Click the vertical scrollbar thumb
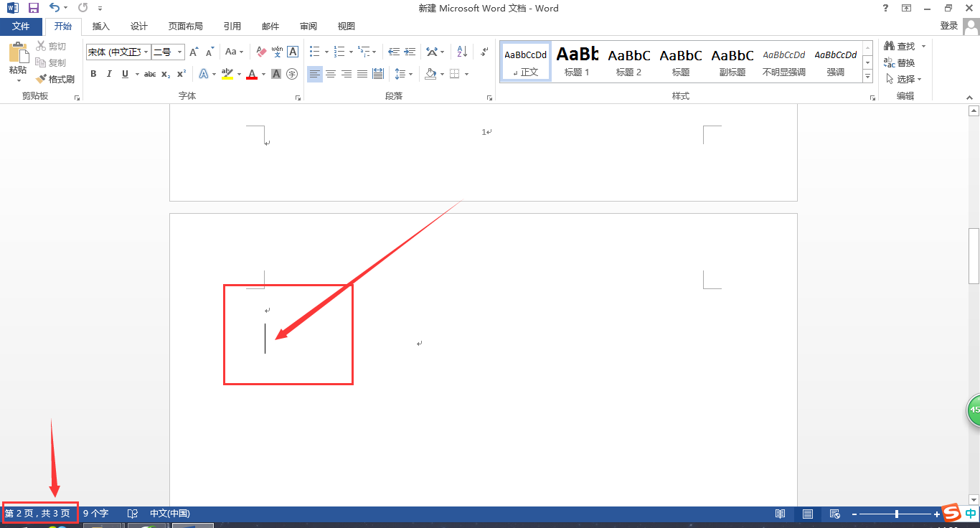 974,256
